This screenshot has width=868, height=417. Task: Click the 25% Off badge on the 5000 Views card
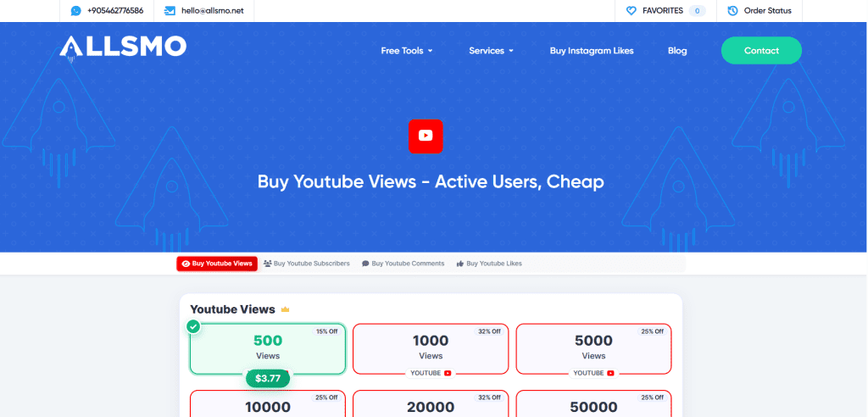[x=652, y=331]
